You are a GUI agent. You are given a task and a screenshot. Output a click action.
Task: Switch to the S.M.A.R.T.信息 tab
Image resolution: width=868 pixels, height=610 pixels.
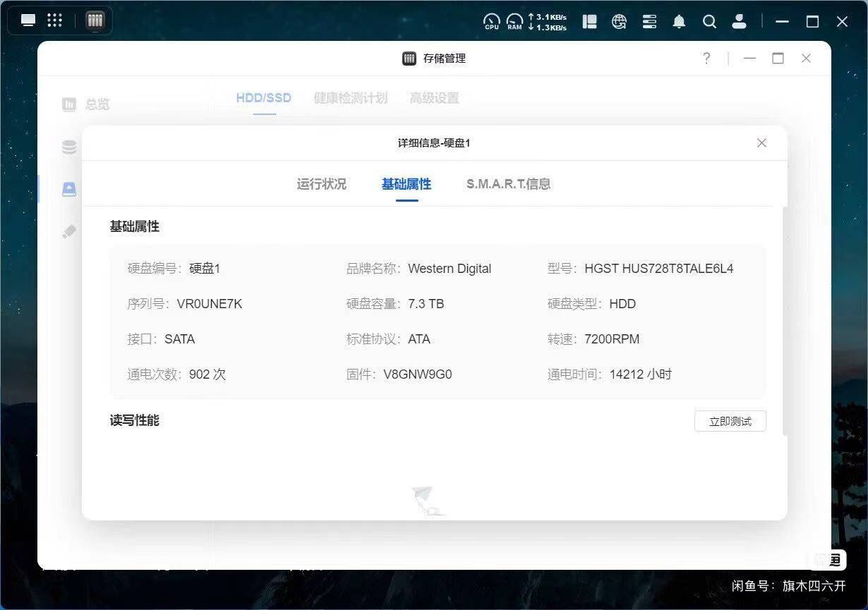click(x=508, y=184)
